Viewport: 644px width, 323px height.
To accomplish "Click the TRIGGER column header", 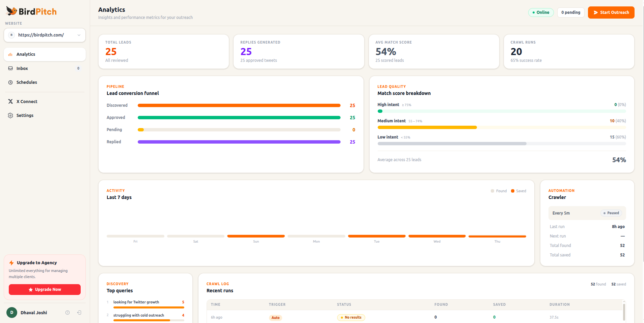I will point(277,304).
